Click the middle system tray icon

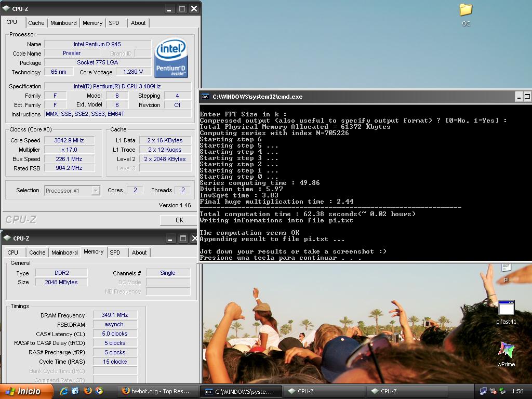[x=493, y=391]
